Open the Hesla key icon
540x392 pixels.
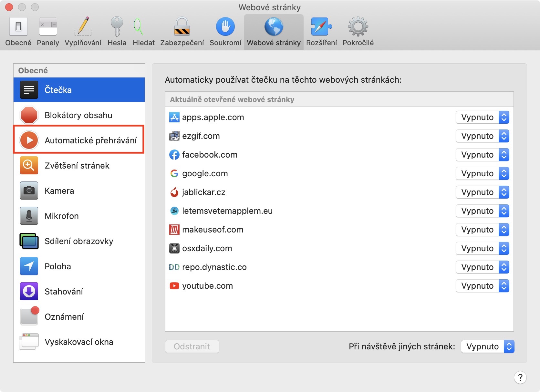coord(117,27)
